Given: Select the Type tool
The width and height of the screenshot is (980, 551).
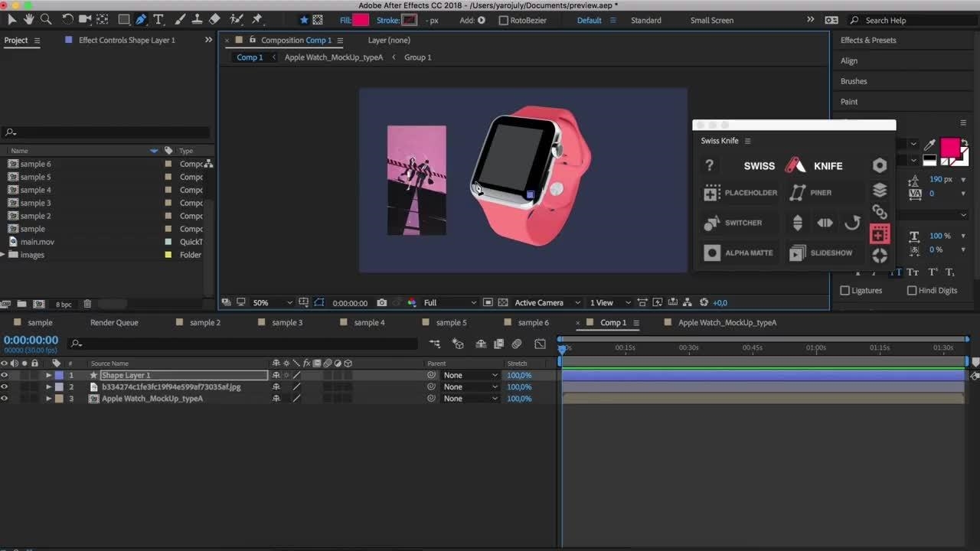Looking at the screenshot, I should tap(158, 20).
